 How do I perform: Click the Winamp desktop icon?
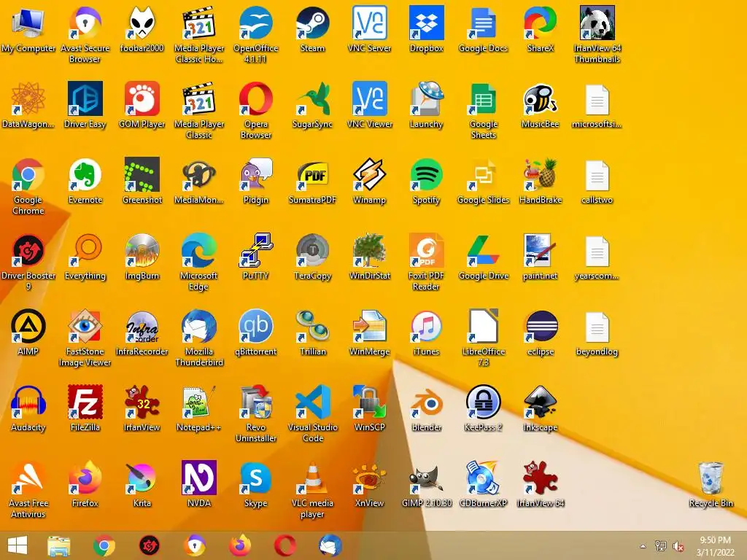[370, 175]
